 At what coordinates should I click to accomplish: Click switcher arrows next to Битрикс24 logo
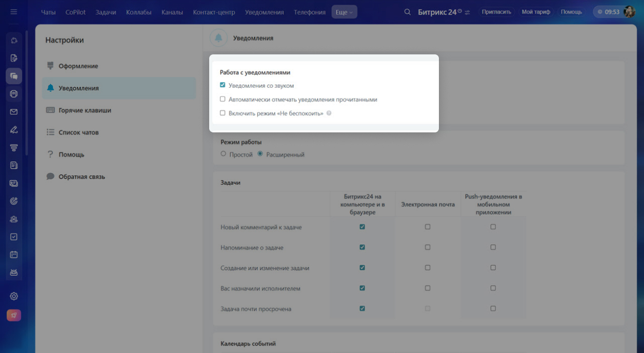coord(467,12)
